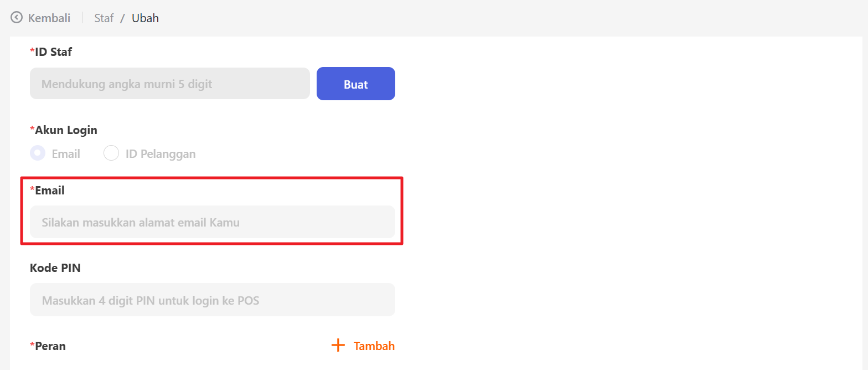
Task: Select the ID Pelanggan radio button circle
Action: (x=111, y=153)
